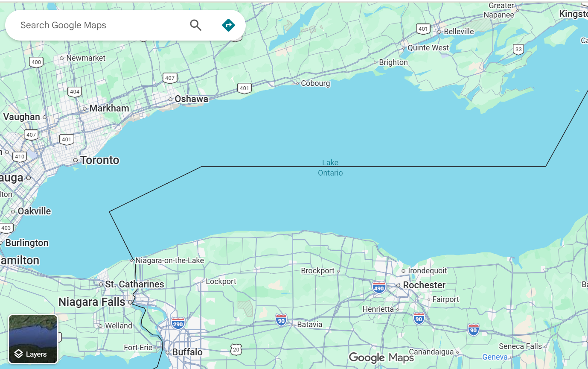Select the Highway 33 shield
This screenshot has height=369, width=588.
[x=518, y=49]
